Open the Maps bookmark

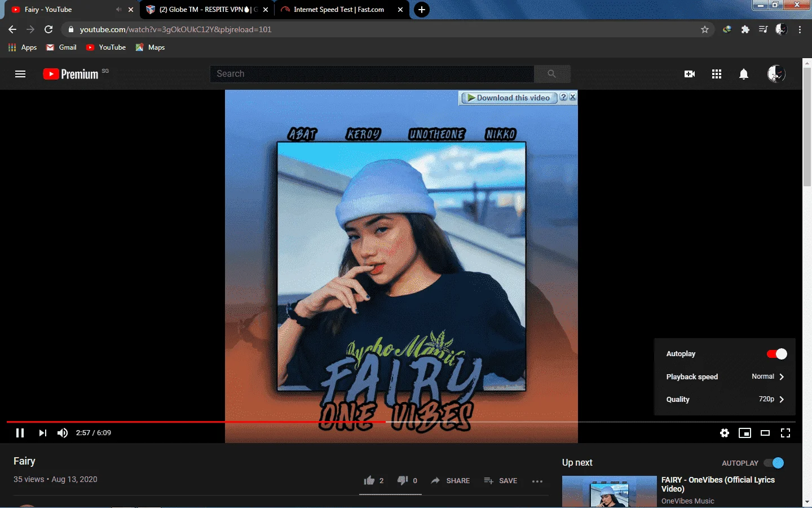(x=150, y=47)
